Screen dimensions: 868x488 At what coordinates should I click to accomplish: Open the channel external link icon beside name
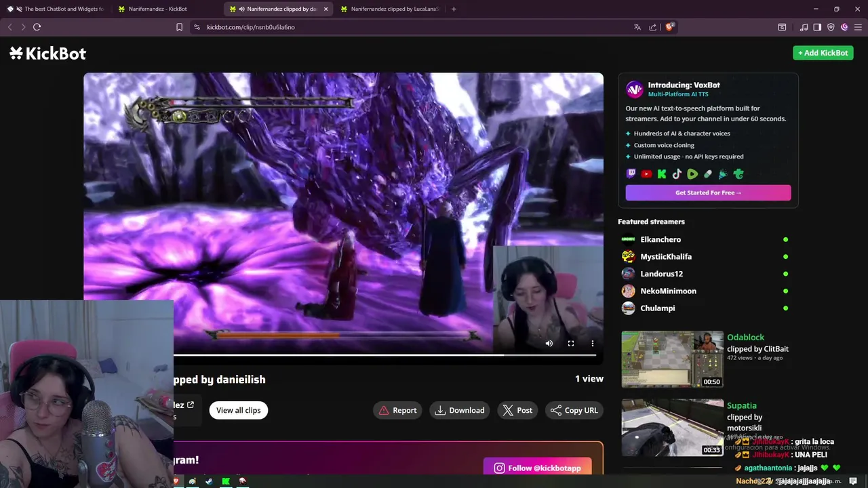pyautogui.click(x=191, y=405)
